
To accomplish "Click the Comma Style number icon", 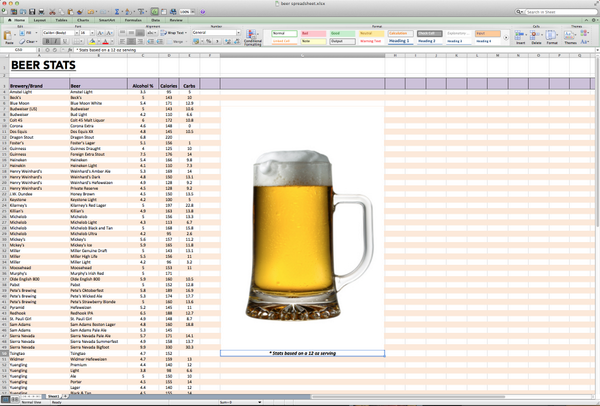I will (217, 41).
